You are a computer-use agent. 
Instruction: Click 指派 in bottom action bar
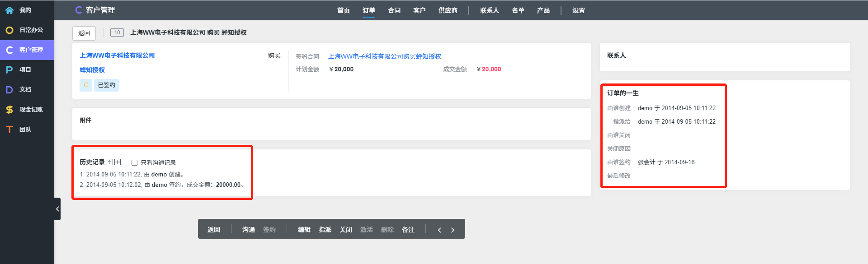coord(325,230)
